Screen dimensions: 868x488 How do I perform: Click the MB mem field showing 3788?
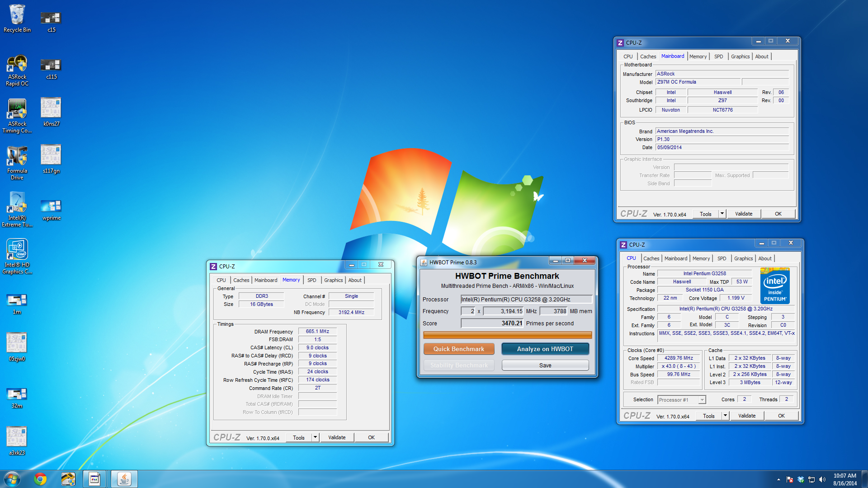click(554, 311)
